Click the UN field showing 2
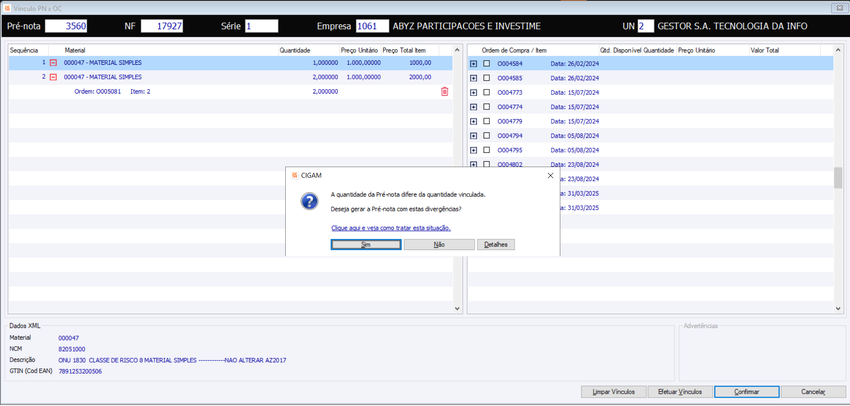Viewport: 850px width, 406px height. [646, 26]
